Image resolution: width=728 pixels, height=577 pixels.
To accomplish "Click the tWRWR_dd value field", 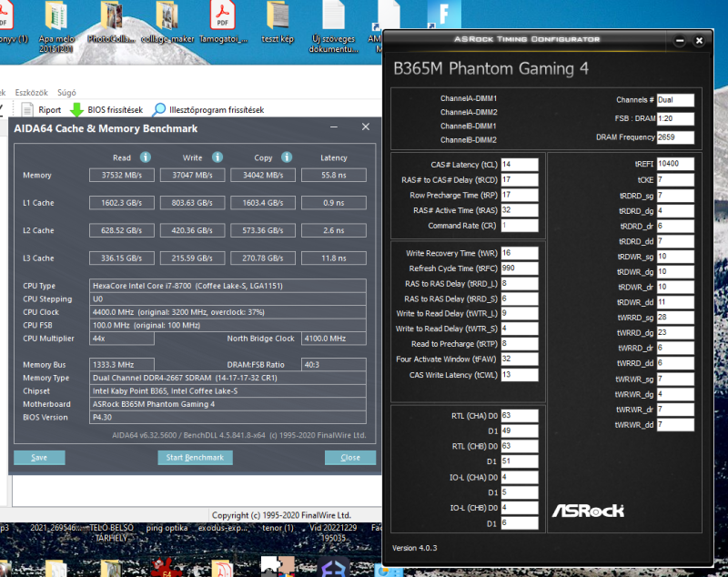I will coord(675,425).
